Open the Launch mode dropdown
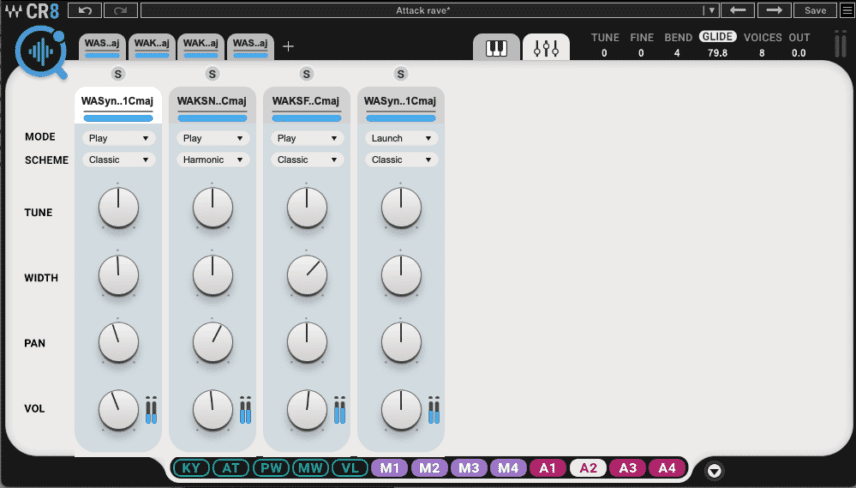856x488 pixels. click(401, 138)
